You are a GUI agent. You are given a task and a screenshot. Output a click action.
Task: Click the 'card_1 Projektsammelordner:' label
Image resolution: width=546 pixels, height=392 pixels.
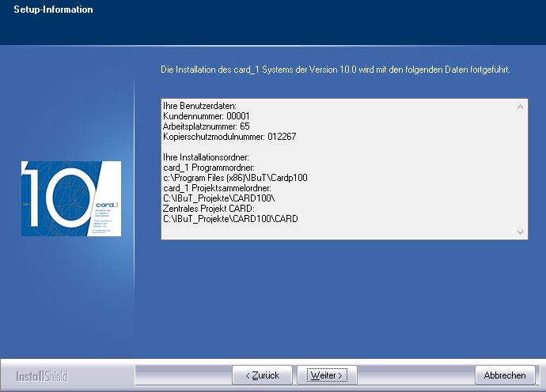(x=217, y=188)
